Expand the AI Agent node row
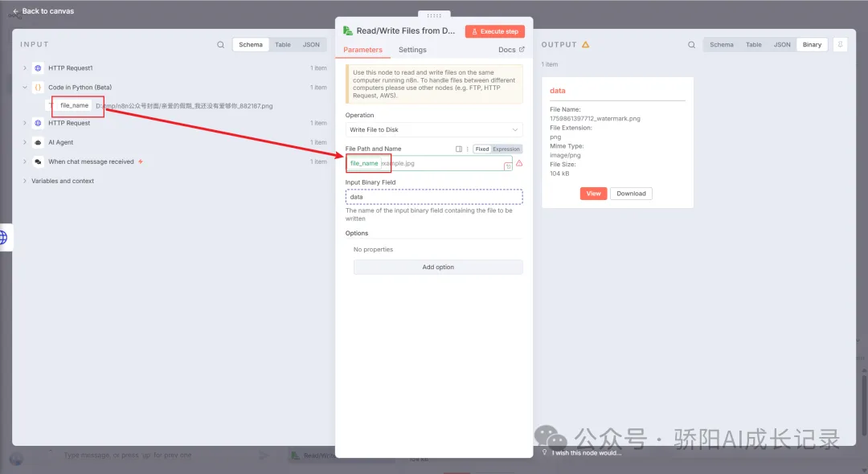Image resolution: width=868 pixels, height=474 pixels. pos(25,142)
